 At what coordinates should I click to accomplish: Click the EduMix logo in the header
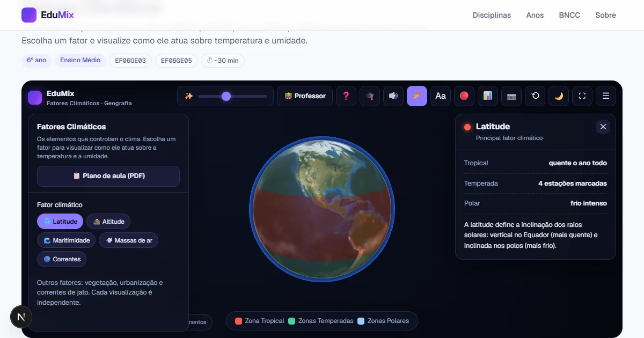click(x=48, y=15)
